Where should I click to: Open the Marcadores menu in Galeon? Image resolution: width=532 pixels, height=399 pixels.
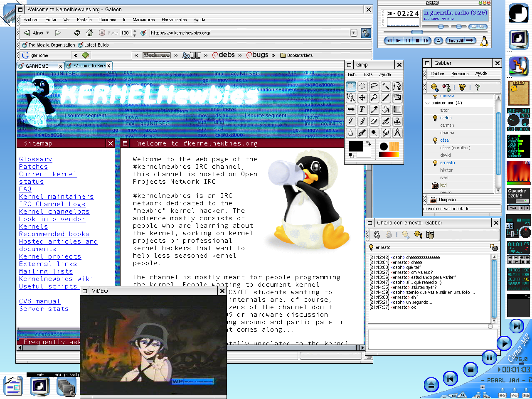coord(143,20)
